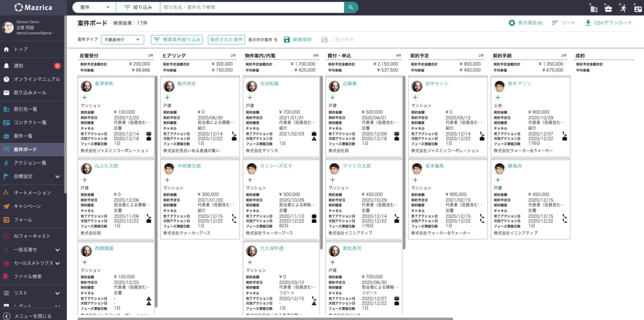644x320 pixels.
Task: Click add contact card icon in top bar
Action: 637,8
